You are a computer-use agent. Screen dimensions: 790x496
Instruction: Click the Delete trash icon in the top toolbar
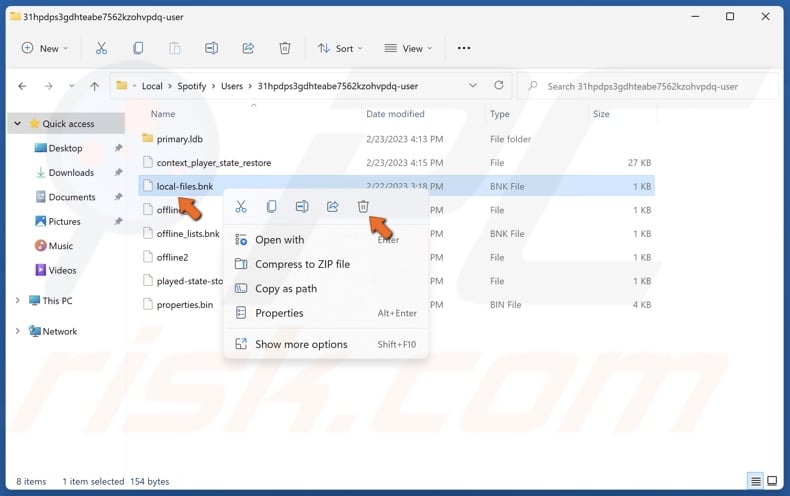(285, 48)
